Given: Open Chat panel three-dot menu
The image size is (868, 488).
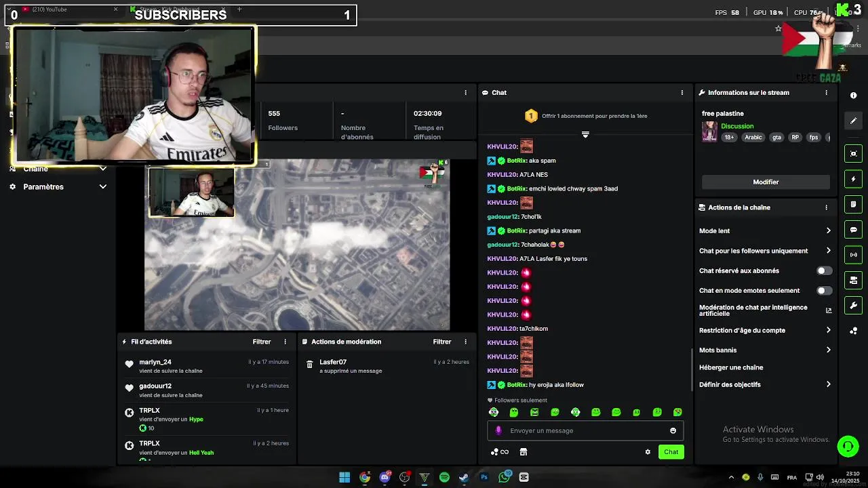Looking at the screenshot, I should pos(682,92).
